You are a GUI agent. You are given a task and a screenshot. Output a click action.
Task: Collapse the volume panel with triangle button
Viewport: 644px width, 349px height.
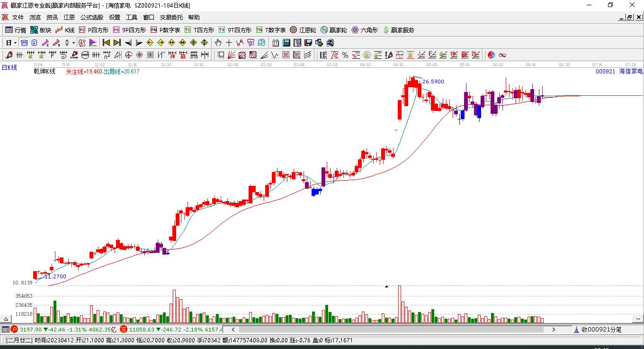[7, 319]
